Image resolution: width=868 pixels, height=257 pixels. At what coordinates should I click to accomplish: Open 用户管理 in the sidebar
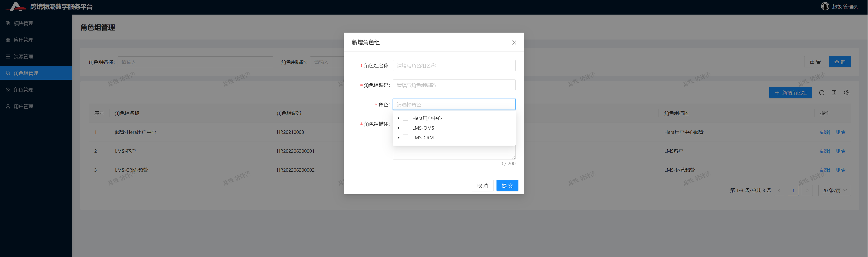(36, 106)
